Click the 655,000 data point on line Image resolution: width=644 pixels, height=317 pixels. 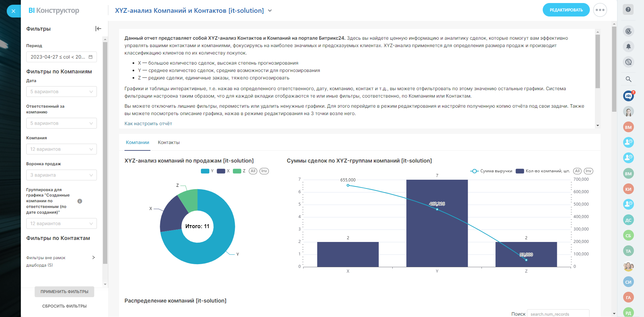[348, 185]
